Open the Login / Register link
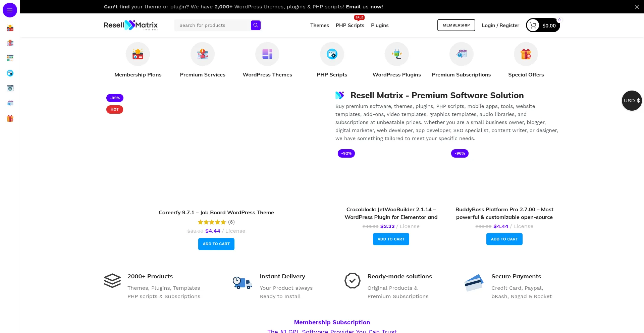 [x=500, y=25]
